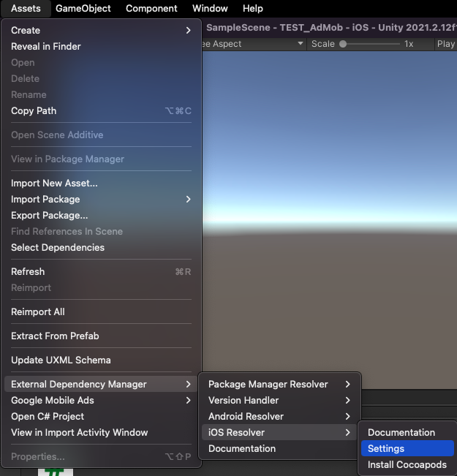The width and height of the screenshot is (457, 476).
Task: Choose Reveal in Finder
Action: tap(101, 47)
